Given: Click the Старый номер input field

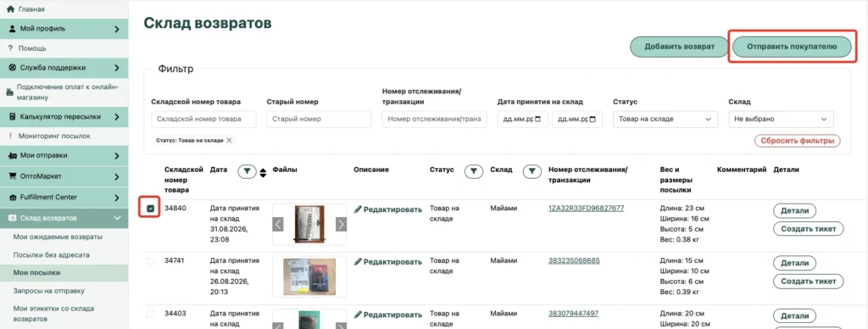Looking at the screenshot, I should pyautogui.click(x=319, y=119).
